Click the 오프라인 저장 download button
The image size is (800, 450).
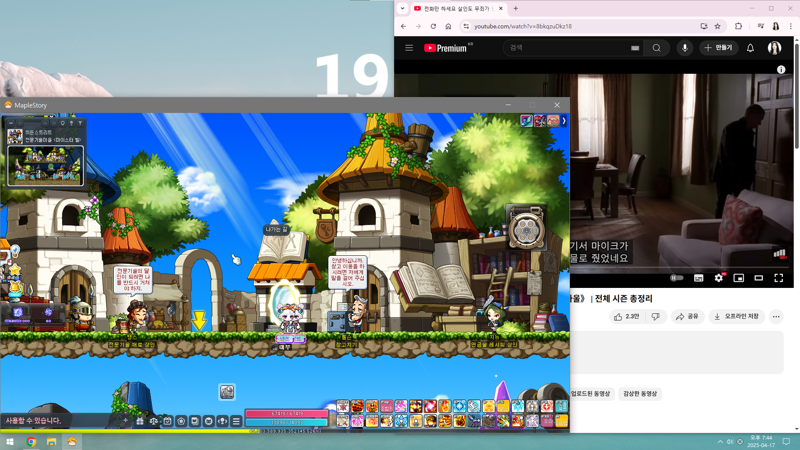click(x=736, y=317)
